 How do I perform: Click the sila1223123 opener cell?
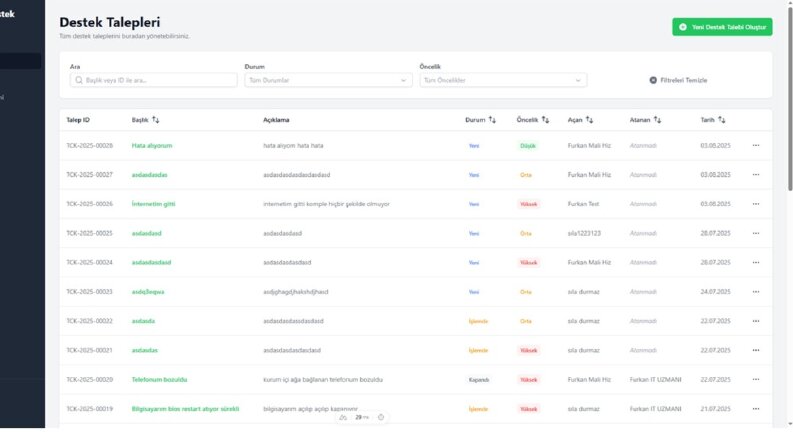coord(584,234)
